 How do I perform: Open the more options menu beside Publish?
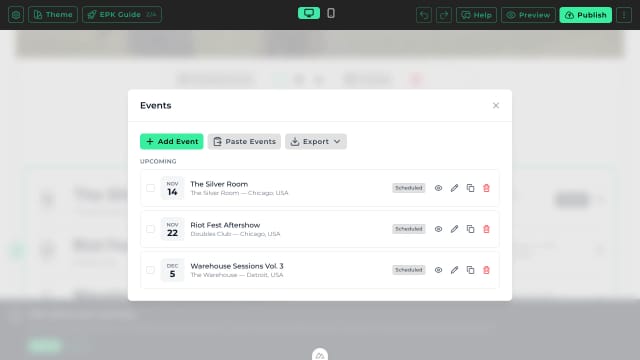point(624,15)
